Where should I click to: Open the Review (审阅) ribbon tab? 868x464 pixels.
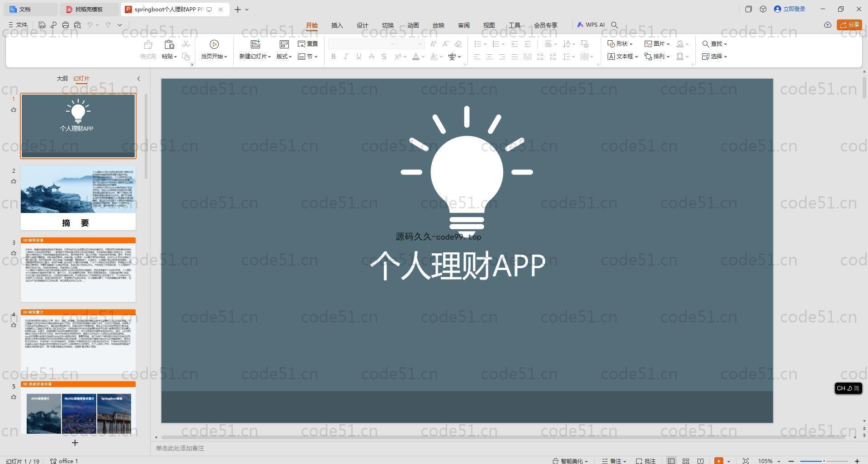coord(463,25)
